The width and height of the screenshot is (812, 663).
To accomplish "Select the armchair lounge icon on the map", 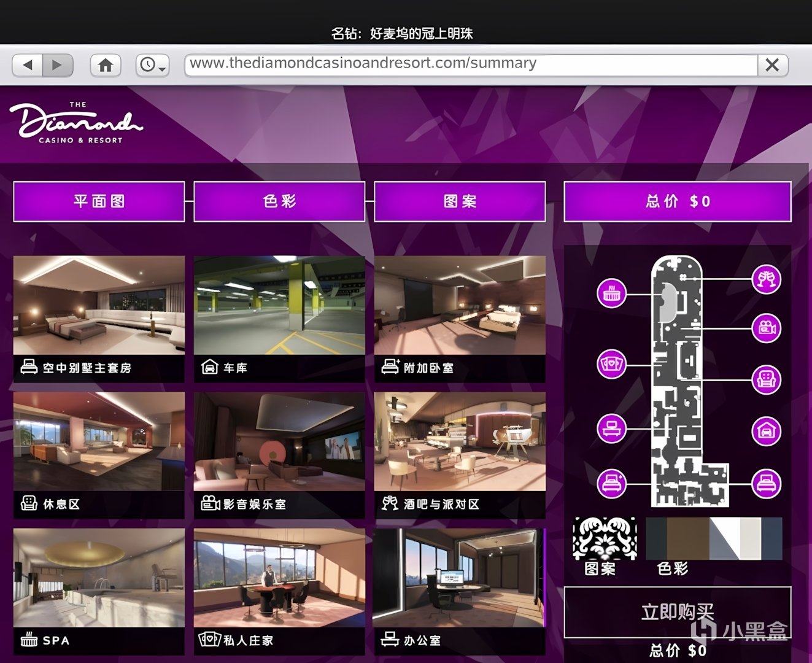I will (767, 379).
